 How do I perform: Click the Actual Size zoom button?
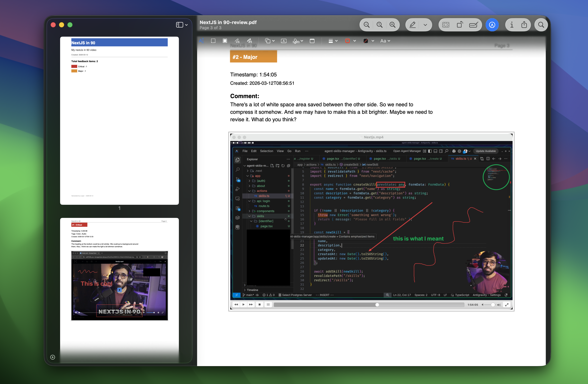(379, 25)
